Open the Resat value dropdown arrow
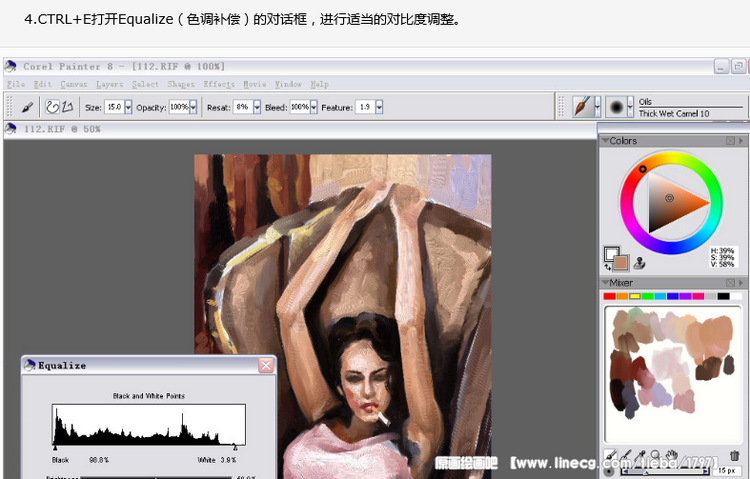Screen dimensions: 750x479 tap(257, 107)
